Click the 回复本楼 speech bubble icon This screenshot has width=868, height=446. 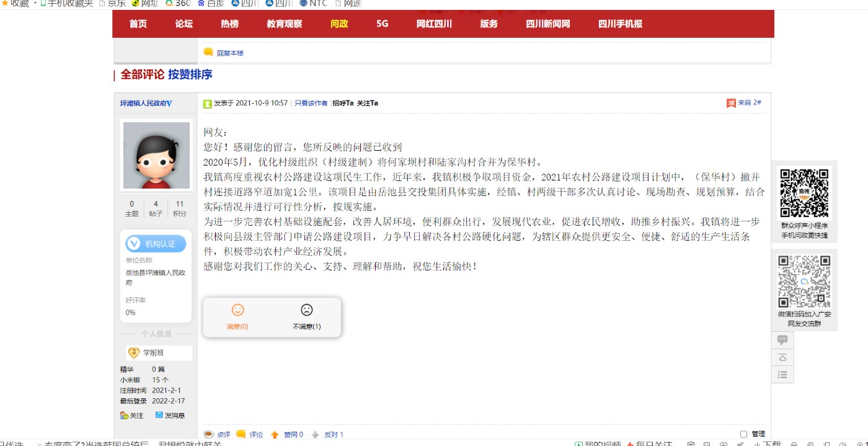(x=208, y=52)
